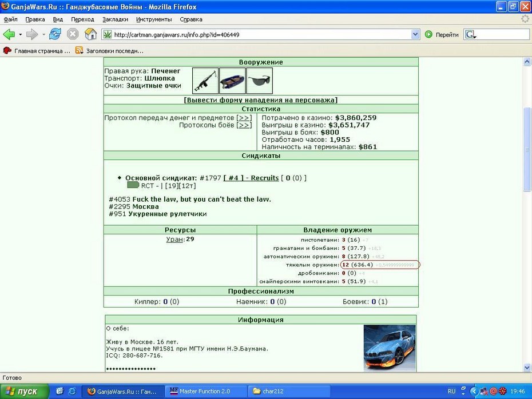The height and width of the screenshot is (399, 532).
Task: Open the Back history dropdown arrow
Action: 21,34
